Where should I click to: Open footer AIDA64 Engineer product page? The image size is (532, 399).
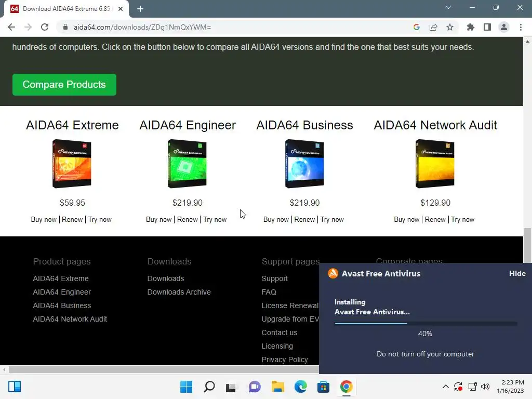point(62,292)
